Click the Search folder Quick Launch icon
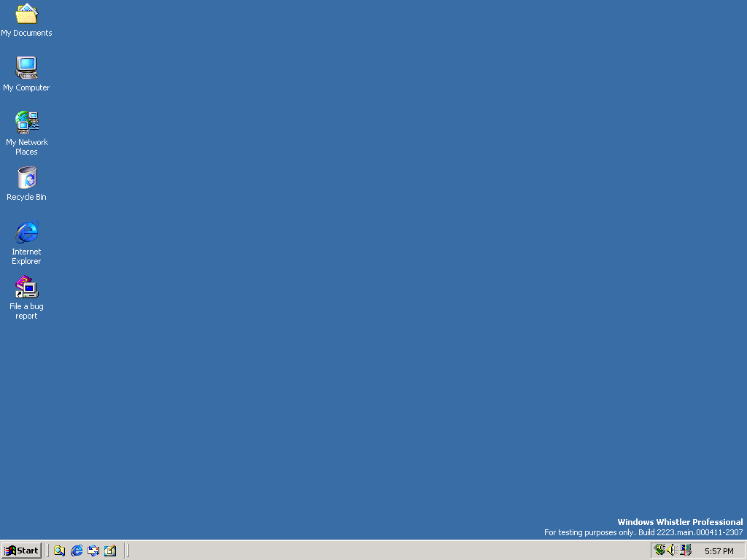Viewport: 747px width, 560px height. click(59, 551)
